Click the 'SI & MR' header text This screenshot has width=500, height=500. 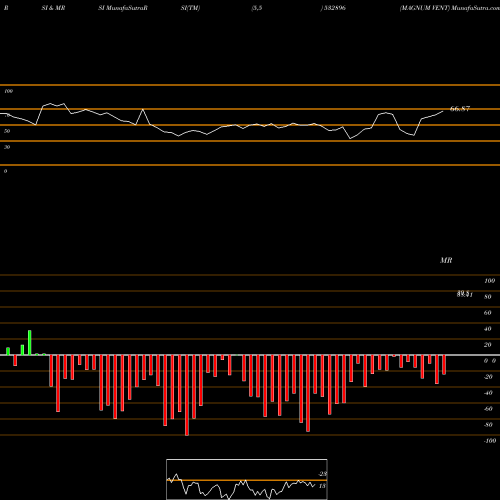[53, 8]
